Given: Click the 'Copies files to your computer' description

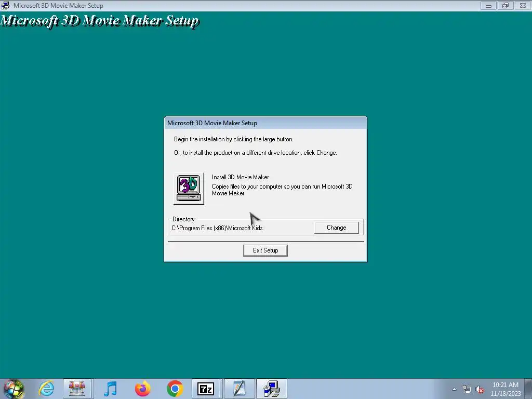Looking at the screenshot, I should 282,190.
